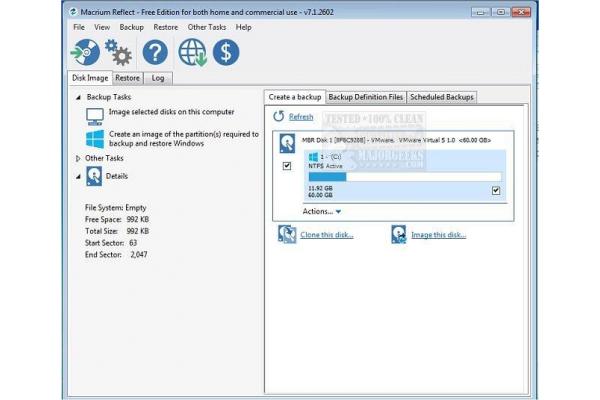Click the C partition usage bar
The height and width of the screenshot is (400, 600).
[405, 176]
